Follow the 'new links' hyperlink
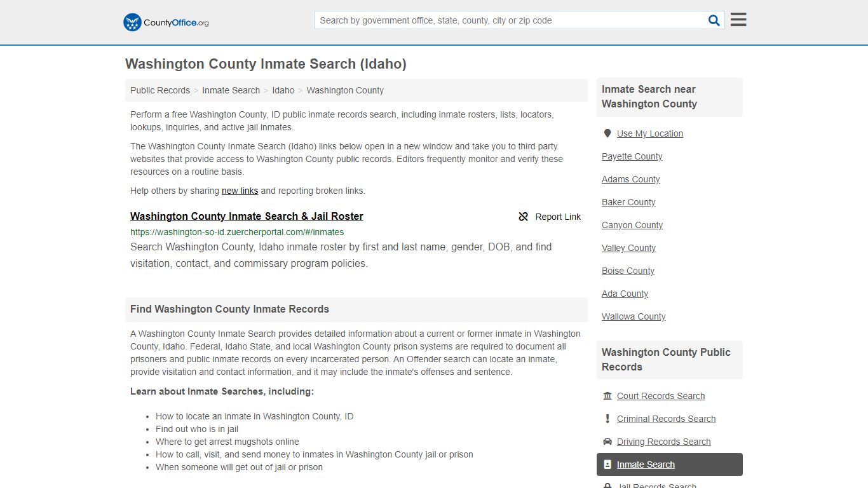Viewport: 868px width, 488px height. coord(240,191)
